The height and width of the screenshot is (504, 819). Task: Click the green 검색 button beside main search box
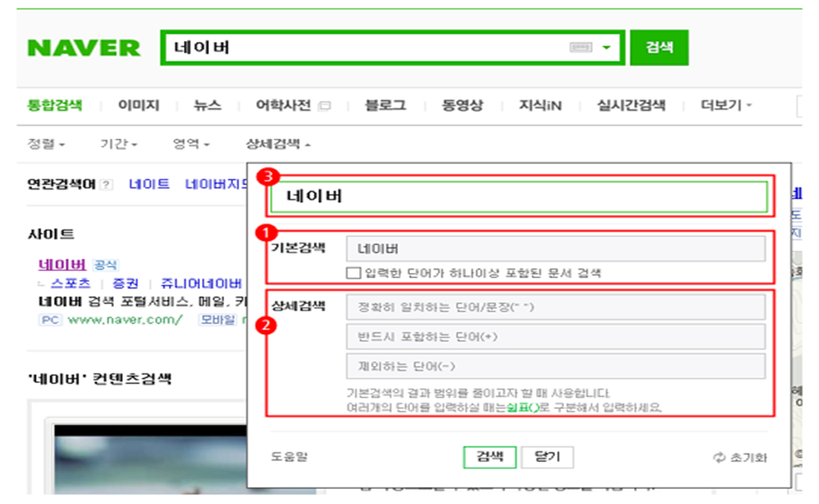tap(659, 47)
